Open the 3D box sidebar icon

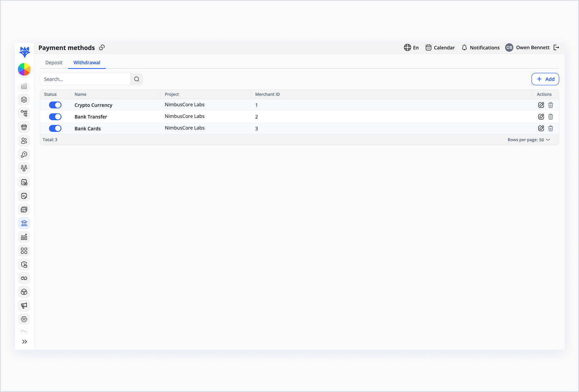click(x=24, y=292)
